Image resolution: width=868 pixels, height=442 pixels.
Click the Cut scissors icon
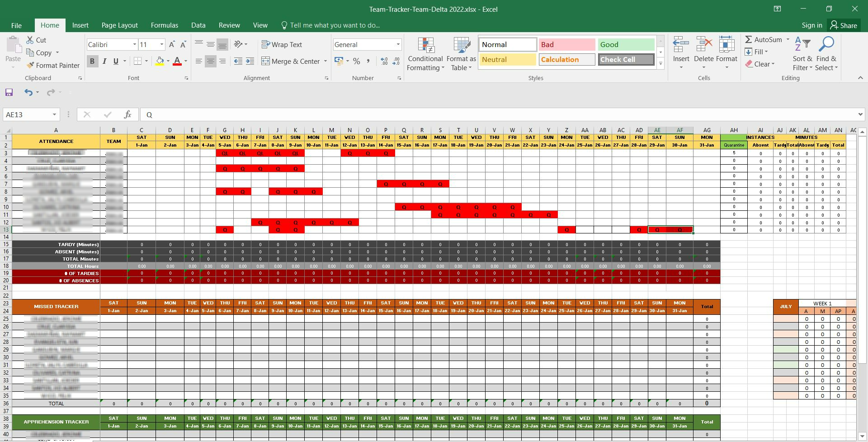point(30,40)
